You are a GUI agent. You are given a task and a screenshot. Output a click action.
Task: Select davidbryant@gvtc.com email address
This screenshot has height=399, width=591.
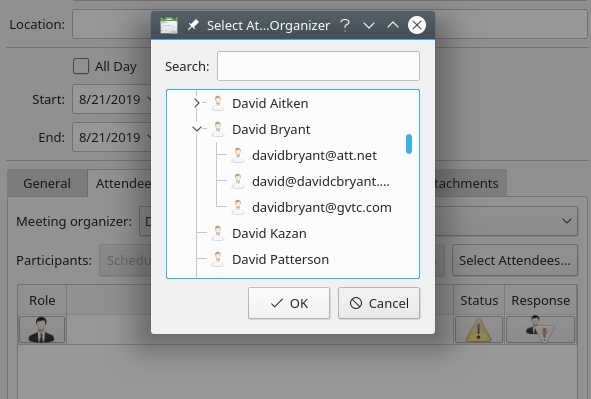(x=322, y=207)
